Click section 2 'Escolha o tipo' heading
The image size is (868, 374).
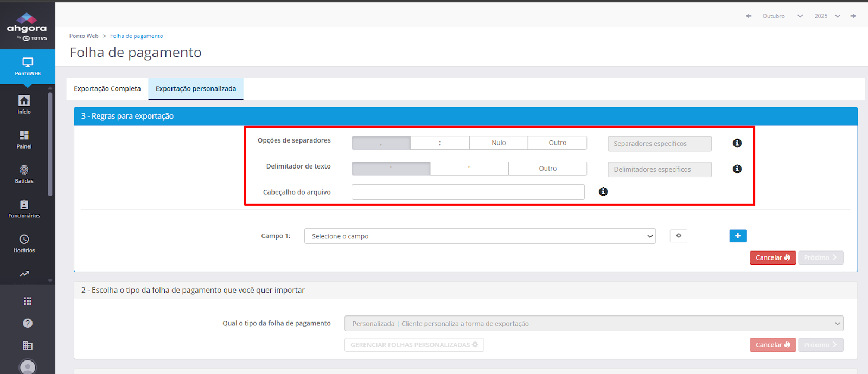click(x=193, y=290)
